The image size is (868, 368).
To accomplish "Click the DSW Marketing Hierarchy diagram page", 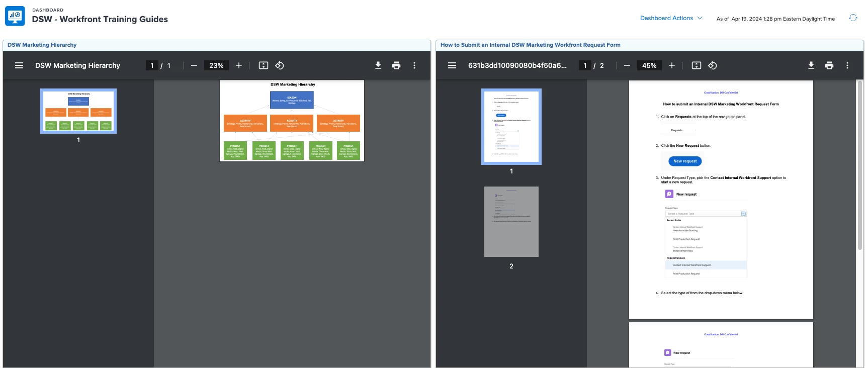I will click(x=292, y=121).
